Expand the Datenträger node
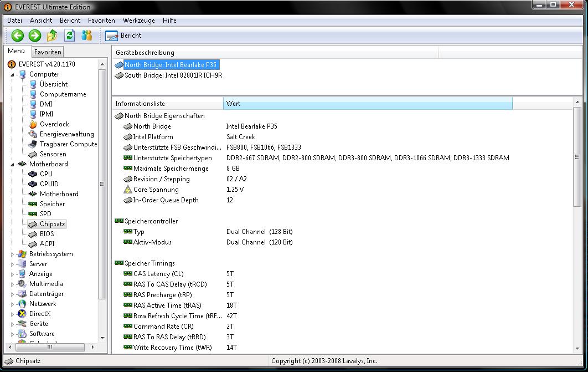The width and height of the screenshot is (588, 372). tap(12, 294)
